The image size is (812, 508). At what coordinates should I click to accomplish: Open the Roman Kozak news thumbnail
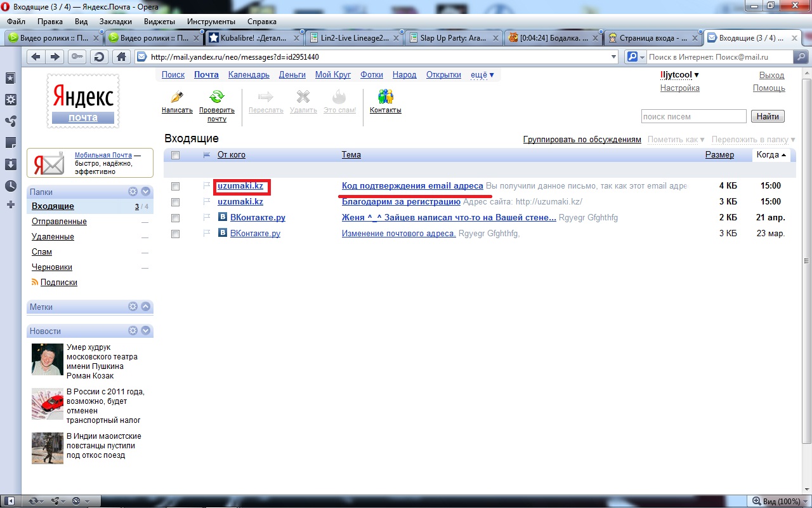[49, 359]
